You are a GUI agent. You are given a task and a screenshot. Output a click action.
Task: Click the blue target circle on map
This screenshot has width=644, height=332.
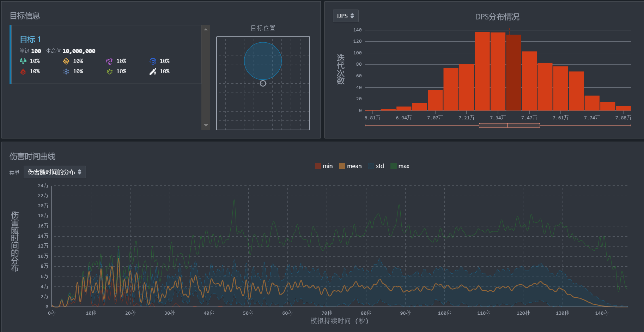click(x=263, y=61)
